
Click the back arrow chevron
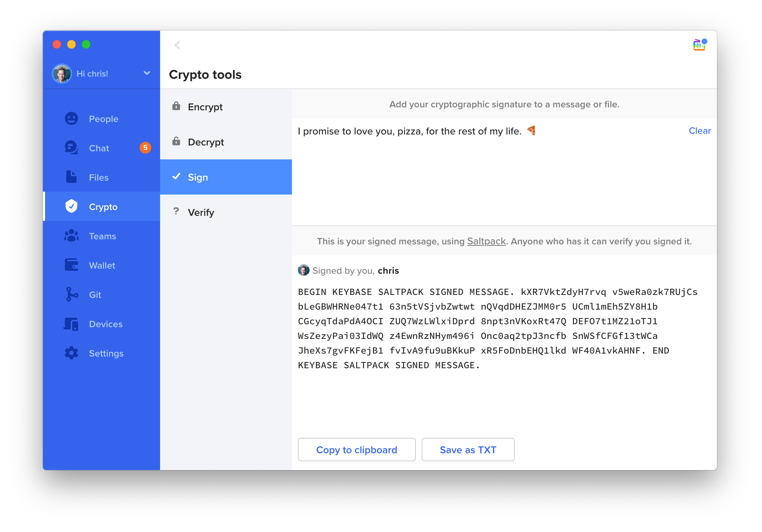coord(177,45)
